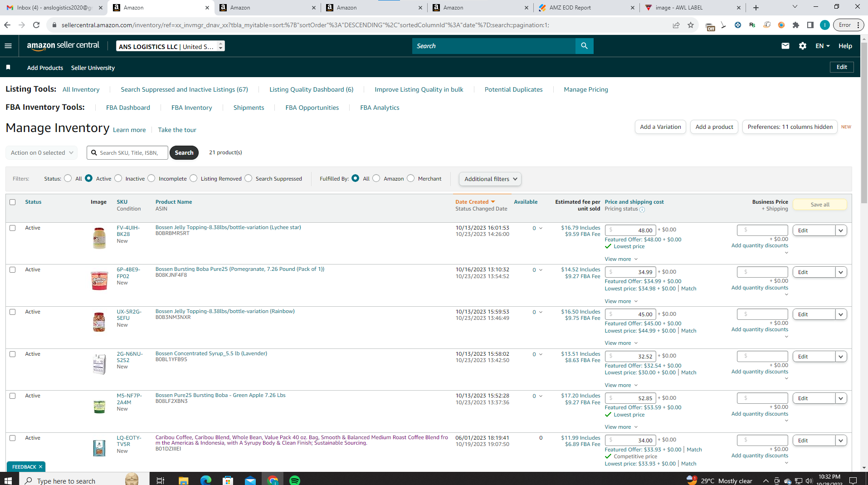Click the Amazon Seller Central logo

click(x=63, y=45)
